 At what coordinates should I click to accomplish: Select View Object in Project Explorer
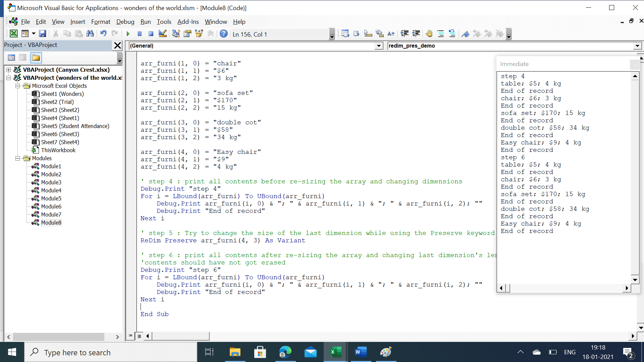tap(22, 58)
